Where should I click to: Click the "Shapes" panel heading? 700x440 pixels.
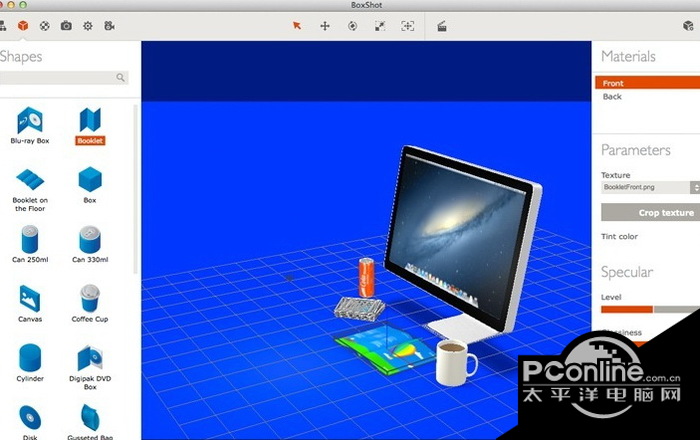click(x=21, y=57)
